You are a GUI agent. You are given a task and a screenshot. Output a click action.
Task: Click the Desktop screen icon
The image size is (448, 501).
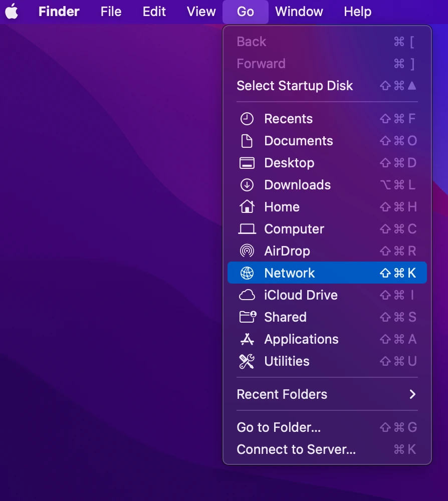click(x=247, y=163)
